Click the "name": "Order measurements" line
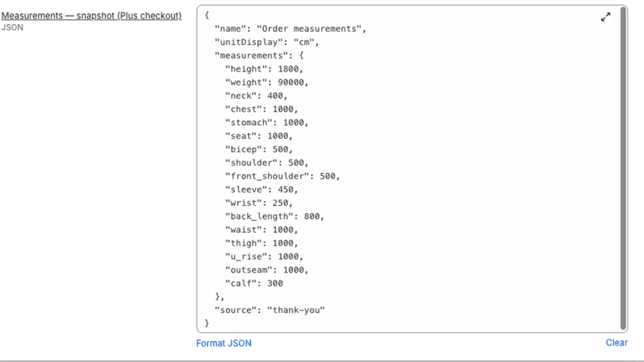 [290, 29]
